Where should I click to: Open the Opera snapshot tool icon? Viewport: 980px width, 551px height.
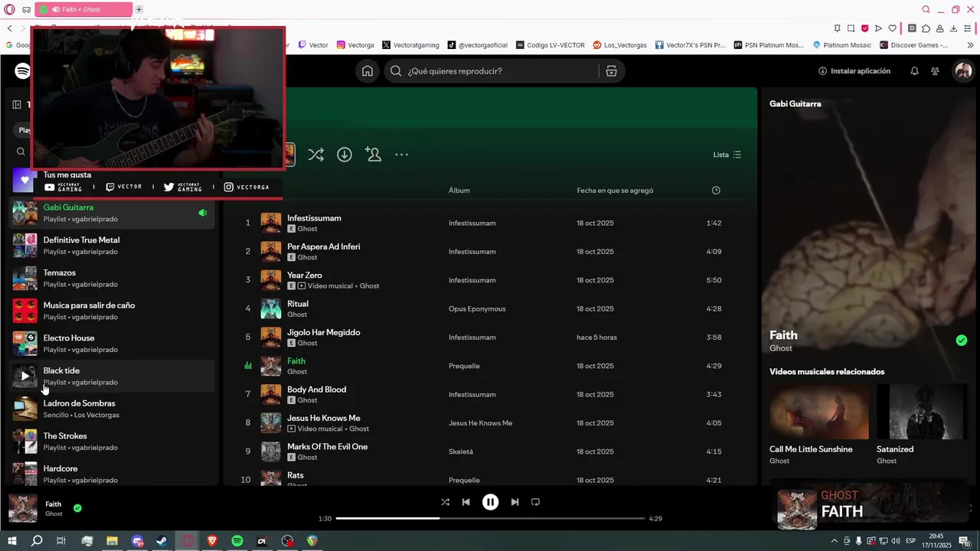(851, 28)
